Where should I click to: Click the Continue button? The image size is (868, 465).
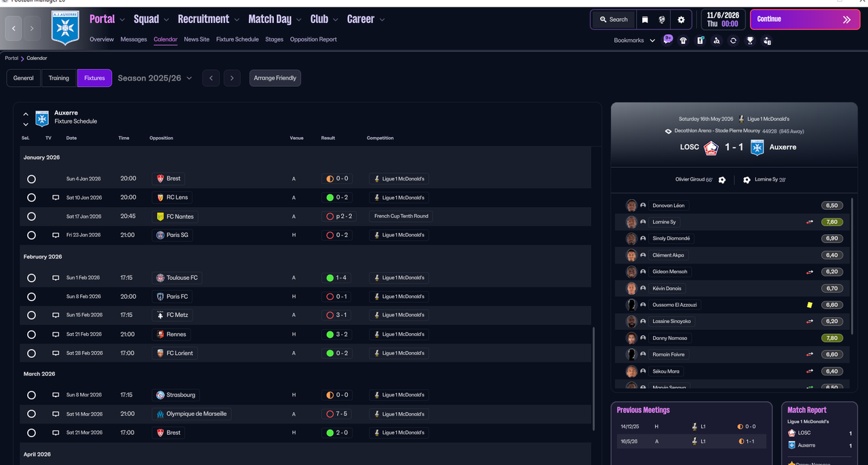point(804,20)
